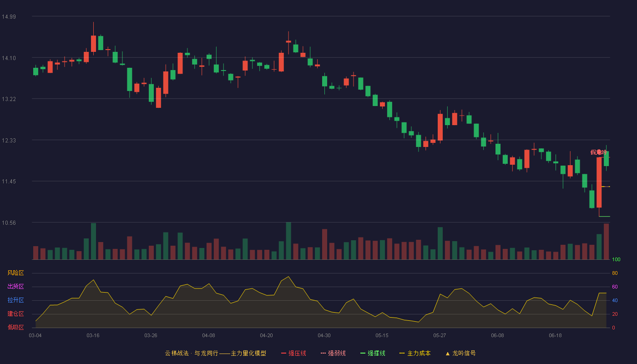
Task: Select the 风险区 zone label
Action: (x=15, y=273)
